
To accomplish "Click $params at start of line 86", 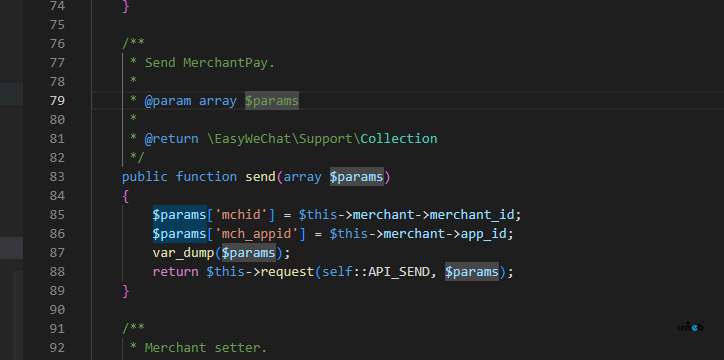I will pyautogui.click(x=179, y=234).
